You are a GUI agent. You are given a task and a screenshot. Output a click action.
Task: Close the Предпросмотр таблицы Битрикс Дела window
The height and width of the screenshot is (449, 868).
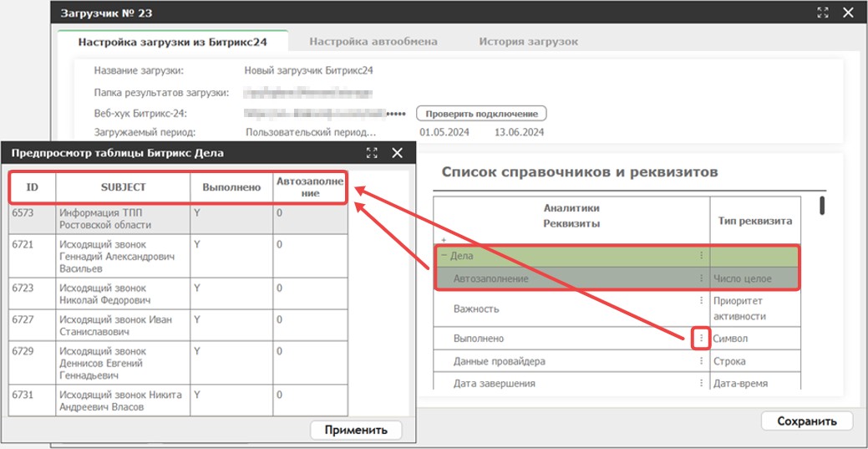click(x=397, y=153)
